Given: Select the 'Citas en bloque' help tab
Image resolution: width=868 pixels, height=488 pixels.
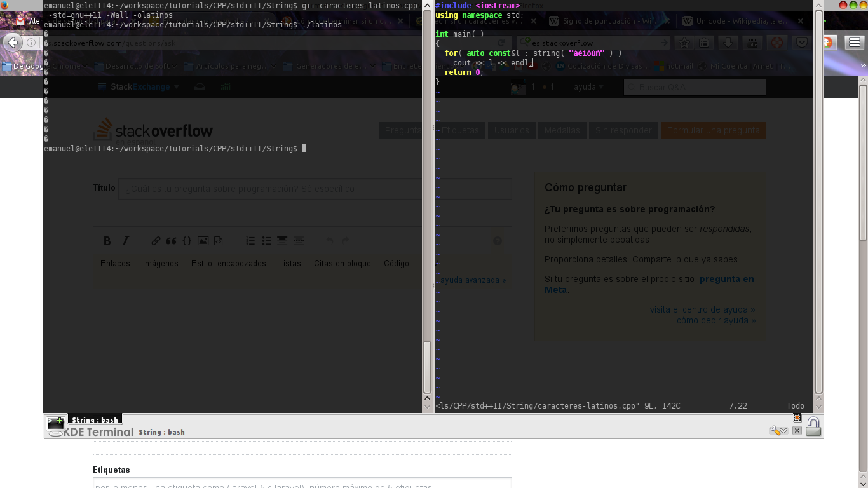Looking at the screenshot, I should click(x=342, y=263).
